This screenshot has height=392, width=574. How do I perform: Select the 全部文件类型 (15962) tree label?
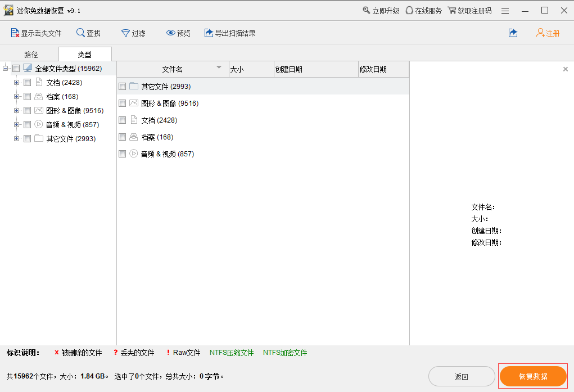click(69, 69)
